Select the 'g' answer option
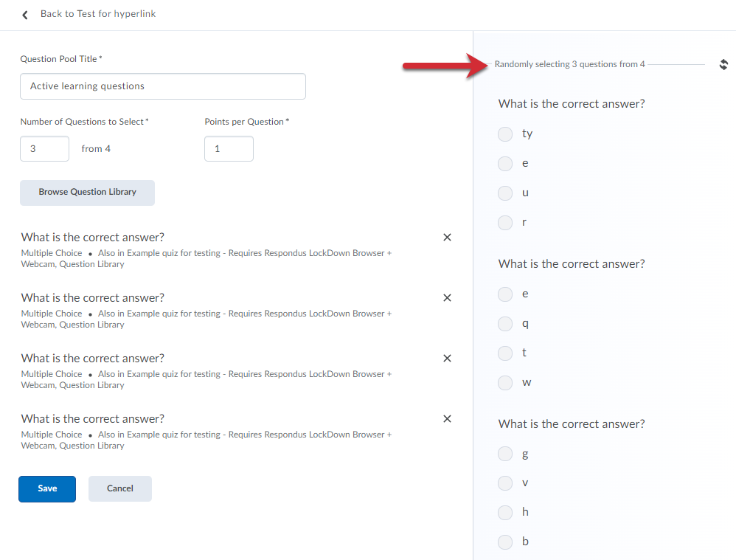The width and height of the screenshot is (736, 560). [x=505, y=454]
